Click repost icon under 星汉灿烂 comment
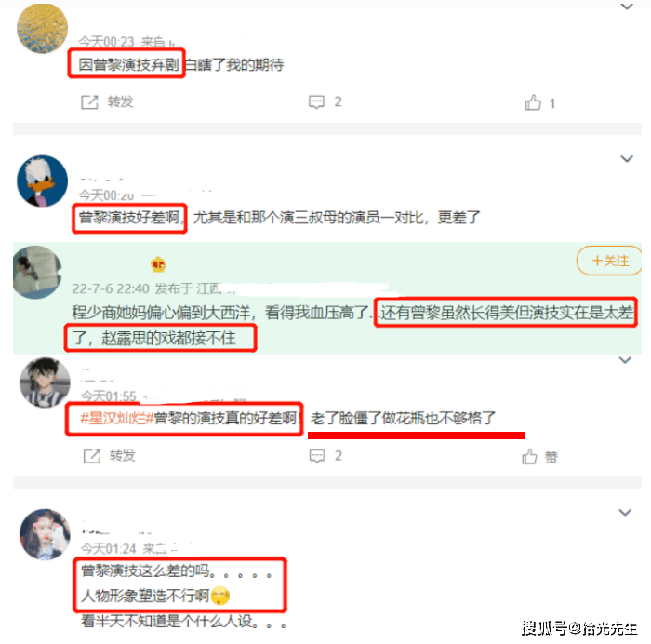The image size is (651, 644). coord(92,456)
